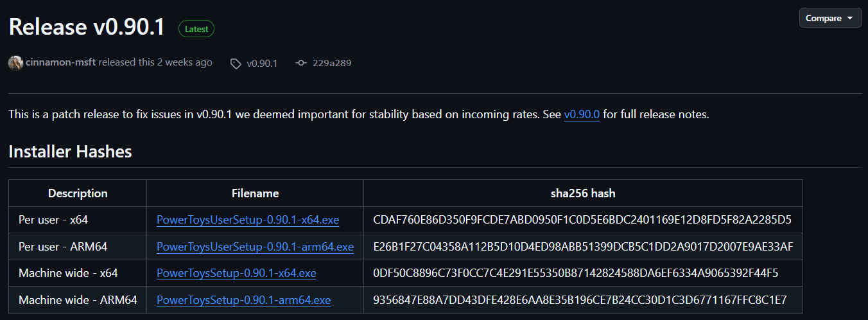Click the hash starting with E26B1F27

coord(583,247)
